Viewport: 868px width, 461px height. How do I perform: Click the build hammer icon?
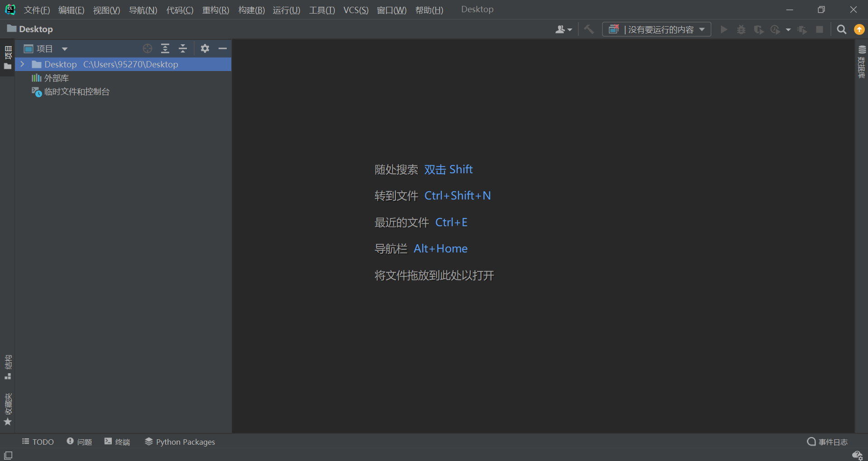pos(589,29)
